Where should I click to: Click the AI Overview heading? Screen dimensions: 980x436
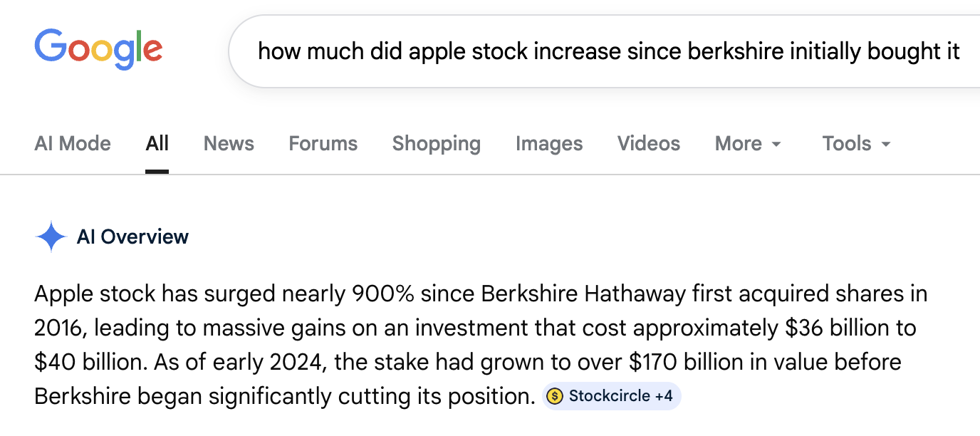[132, 237]
